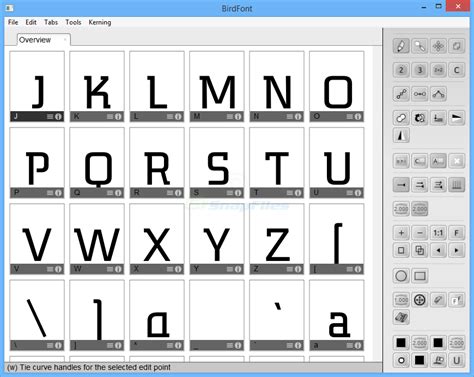Click the last tool icon in the top toolbox row
The height and width of the screenshot is (377, 474).
457,46
